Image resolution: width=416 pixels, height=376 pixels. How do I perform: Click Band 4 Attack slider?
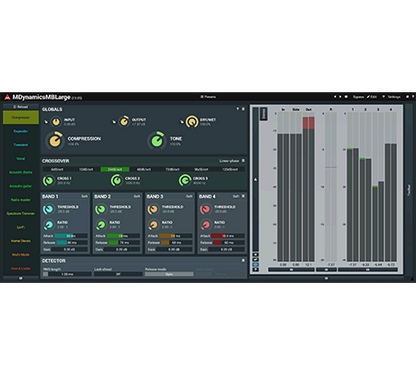tap(228, 236)
